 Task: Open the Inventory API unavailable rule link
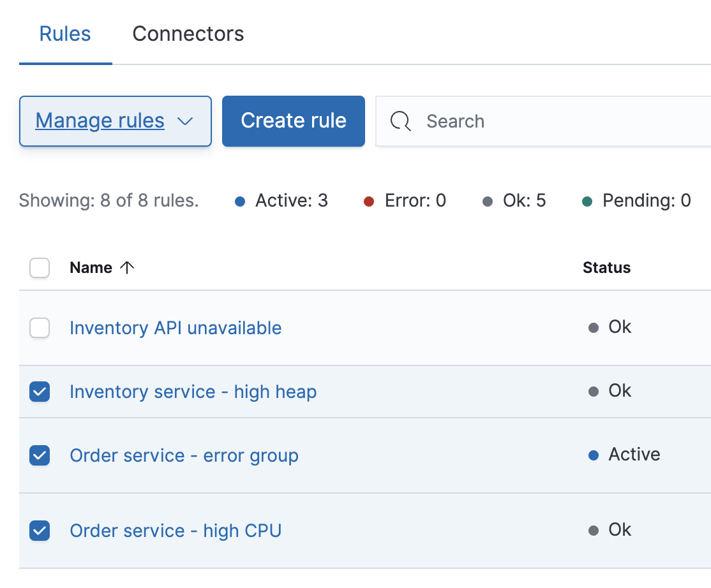click(x=176, y=328)
